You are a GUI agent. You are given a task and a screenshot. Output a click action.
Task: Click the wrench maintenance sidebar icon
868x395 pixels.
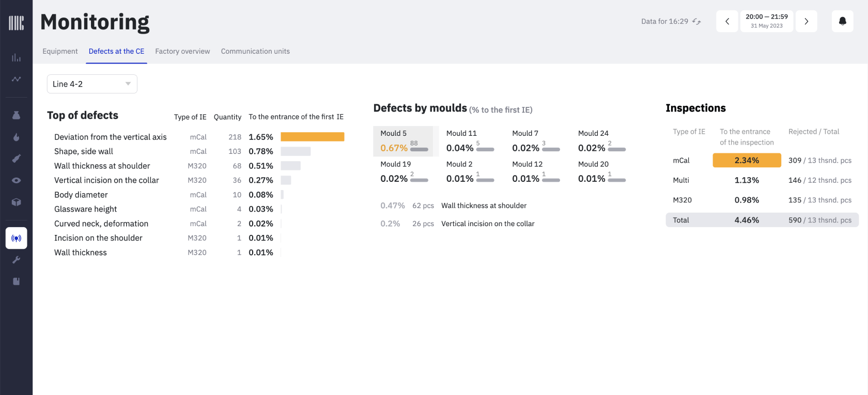pyautogui.click(x=16, y=260)
